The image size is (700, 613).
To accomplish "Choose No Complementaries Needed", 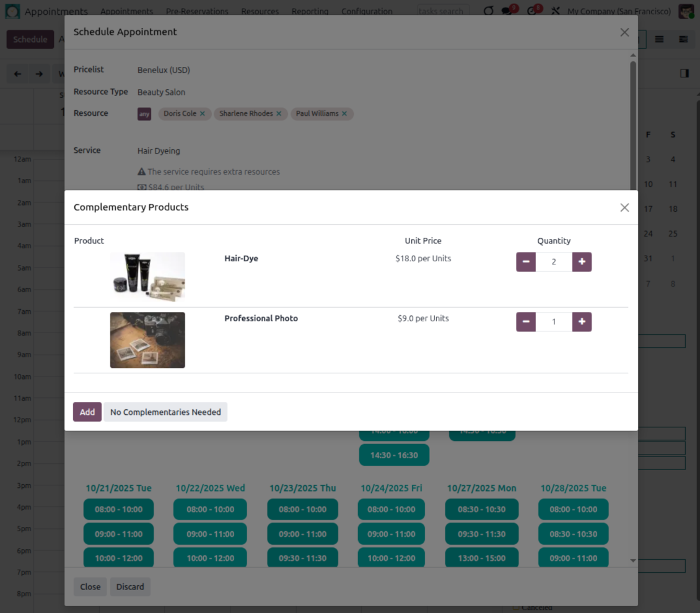I will pyautogui.click(x=165, y=412).
